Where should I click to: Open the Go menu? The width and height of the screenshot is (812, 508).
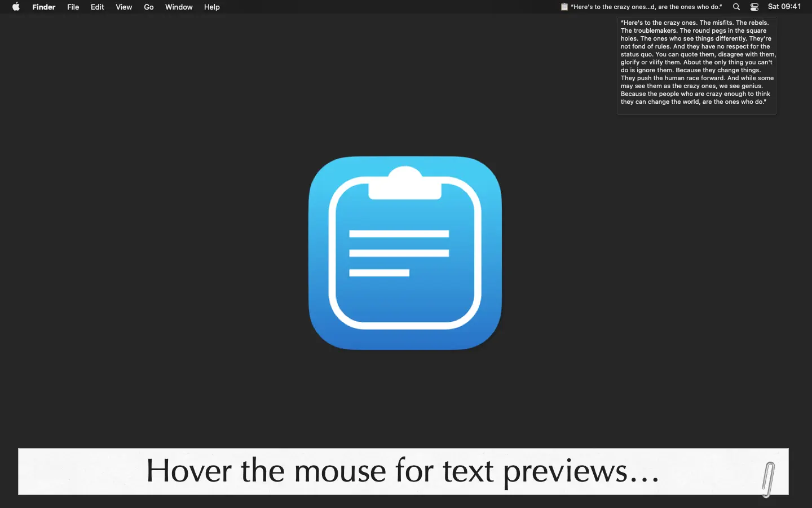tap(149, 7)
